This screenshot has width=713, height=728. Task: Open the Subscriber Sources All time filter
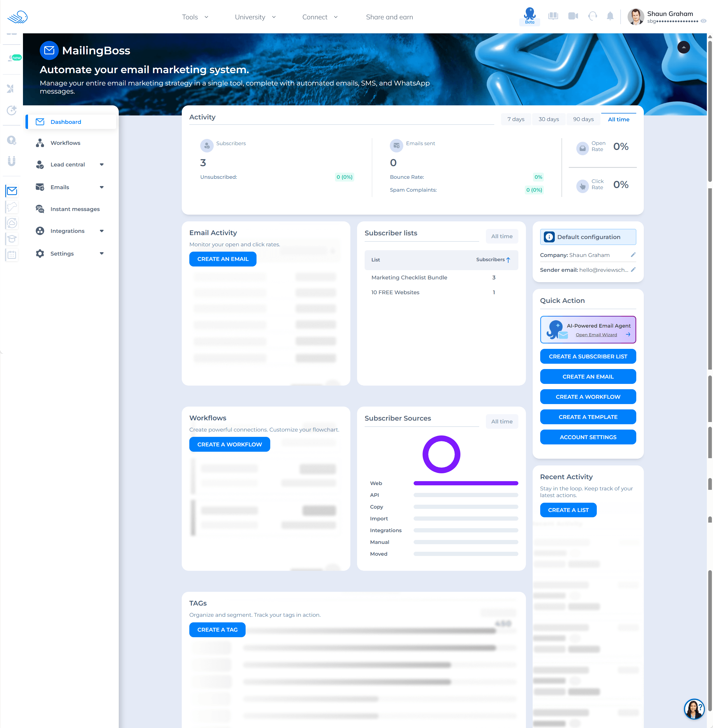point(501,421)
